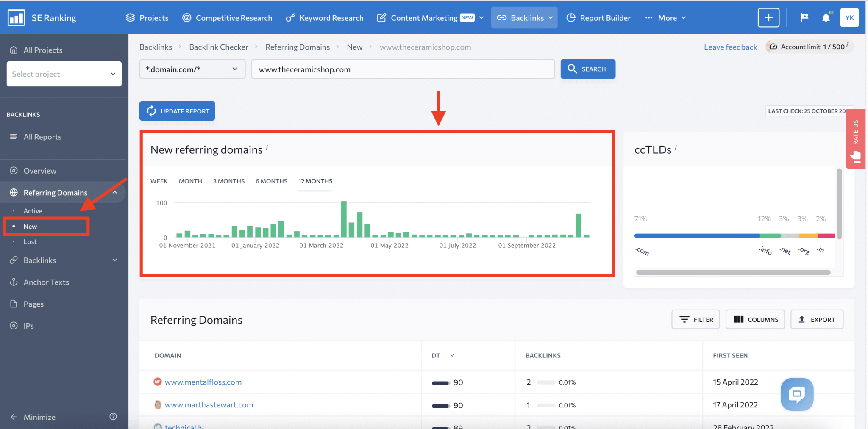Open the help question mark icon
Screen dimensions: 868x429
click(x=113, y=417)
